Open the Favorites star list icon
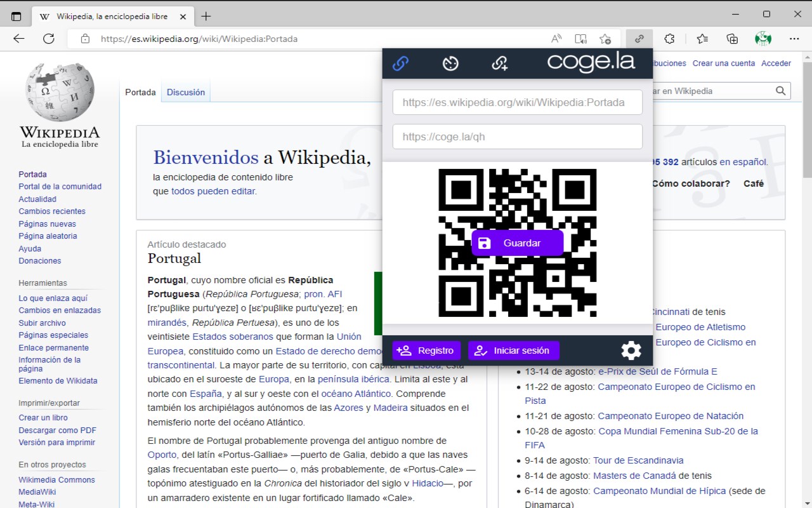The height and width of the screenshot is (508, 812). 702,39
